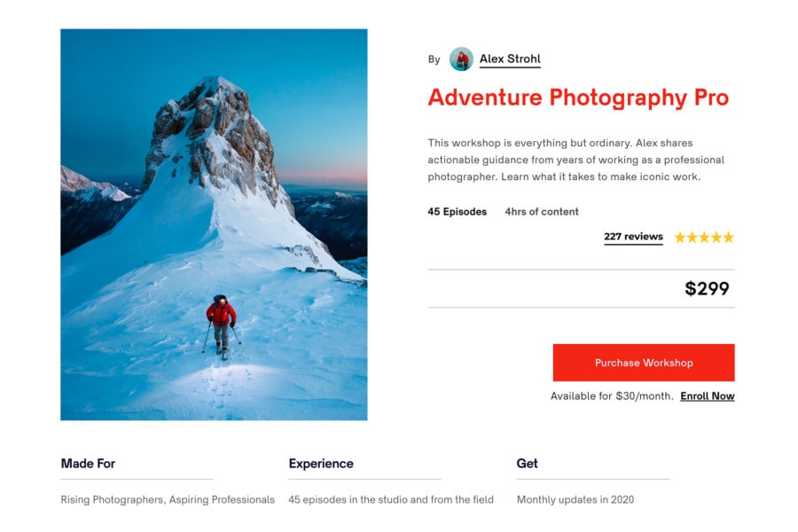Click Enroll Now for monthly payments
Image resolution: width=798 pixels, height=532 pixels.
[706, 396]
